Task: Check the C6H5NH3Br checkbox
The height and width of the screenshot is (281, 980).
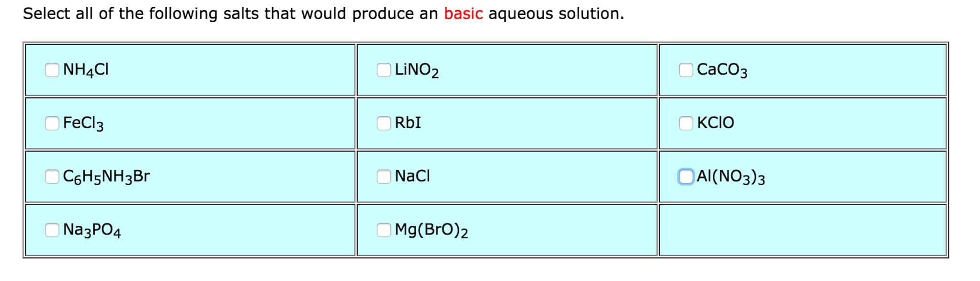Action: [x=52, y=177]
